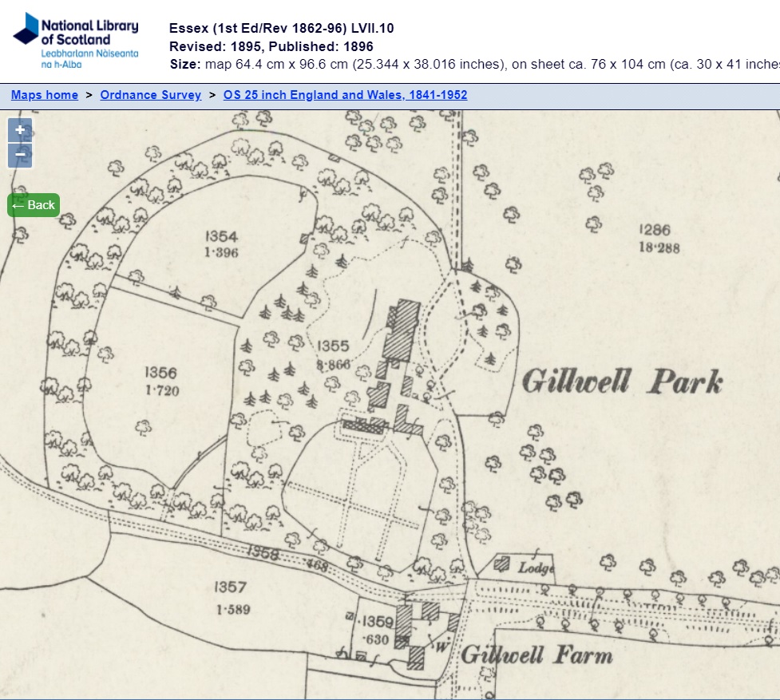The width and height of the screenshot is (780, 700).
Task: Click the National Library of Scotland logo
Action: [76, 40]
